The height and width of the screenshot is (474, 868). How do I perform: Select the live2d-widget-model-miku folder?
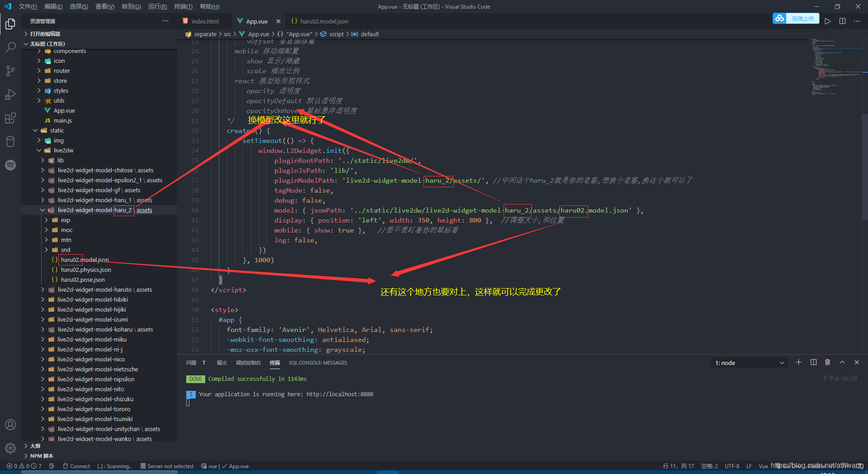click(92, 339)
